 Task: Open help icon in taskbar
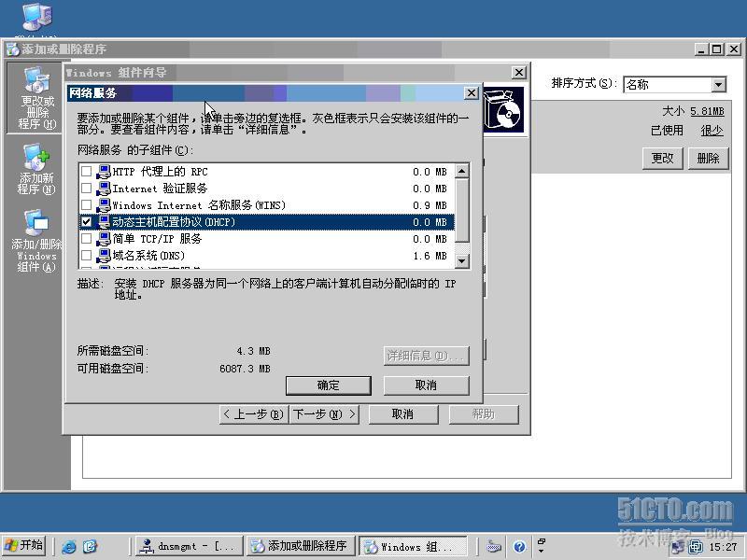520,546
